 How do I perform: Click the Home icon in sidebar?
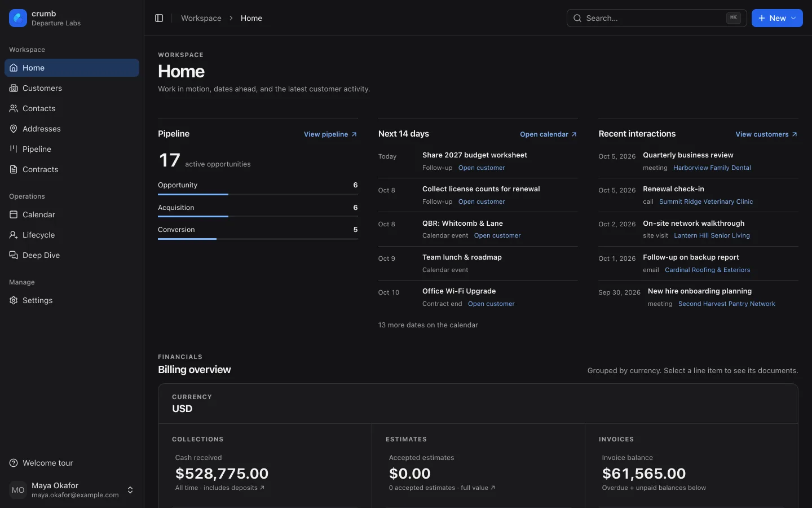[14, 68]
